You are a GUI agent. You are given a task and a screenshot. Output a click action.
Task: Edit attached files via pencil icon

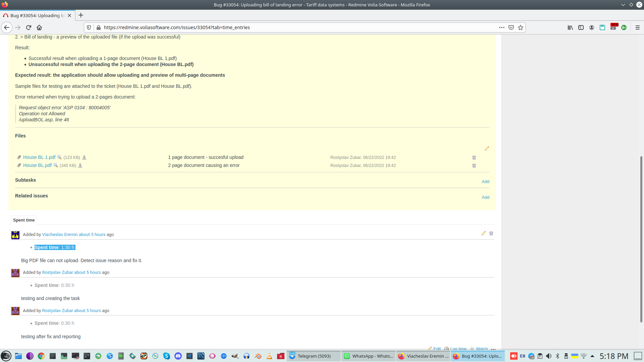(x=487, y=148)
